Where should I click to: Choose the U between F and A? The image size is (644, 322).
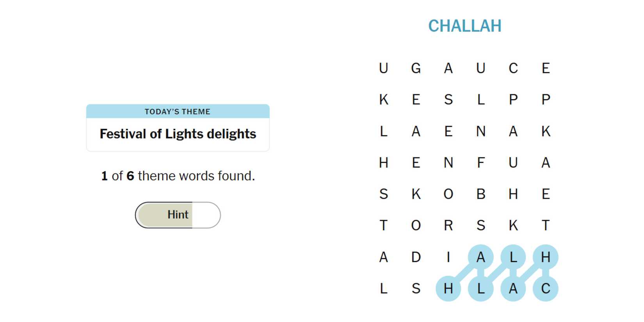[513, 163]
